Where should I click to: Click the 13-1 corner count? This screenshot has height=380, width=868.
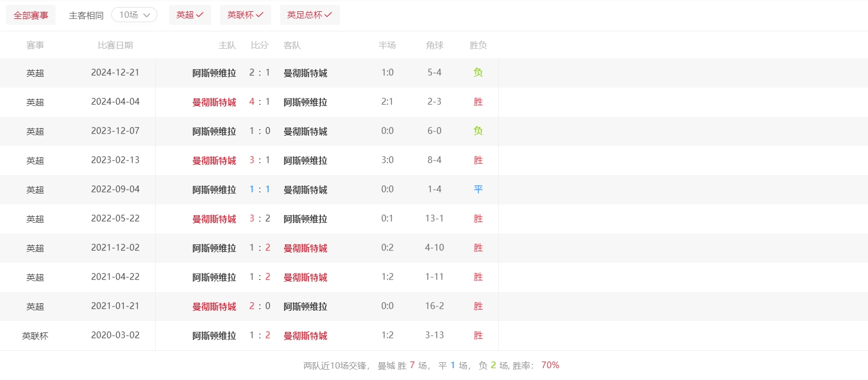434,218
